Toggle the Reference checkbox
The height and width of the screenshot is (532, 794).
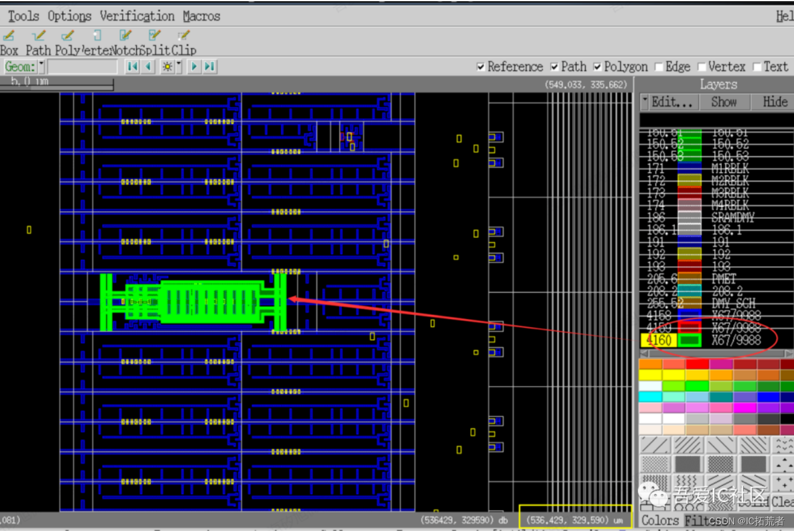(481, 67)
